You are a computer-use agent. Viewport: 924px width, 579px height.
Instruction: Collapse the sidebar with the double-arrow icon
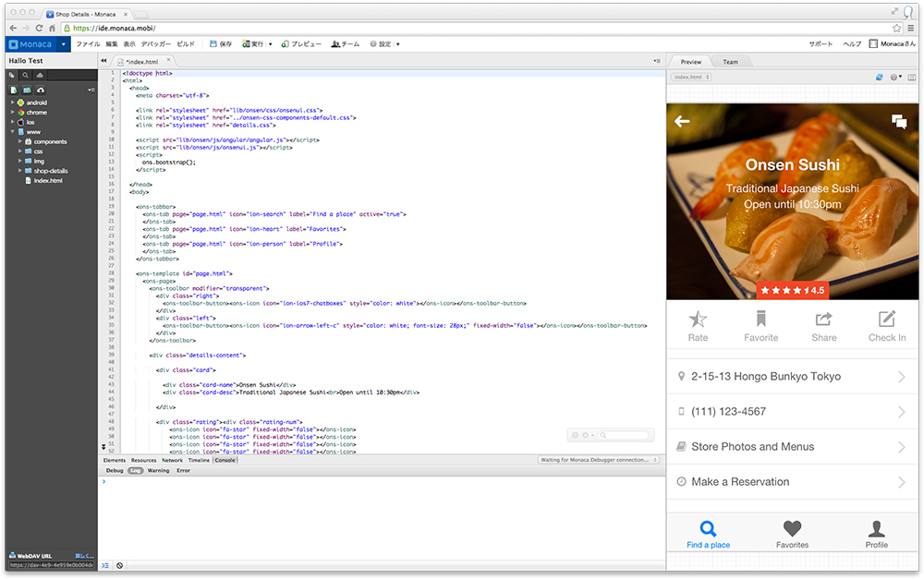pos(103,61)
